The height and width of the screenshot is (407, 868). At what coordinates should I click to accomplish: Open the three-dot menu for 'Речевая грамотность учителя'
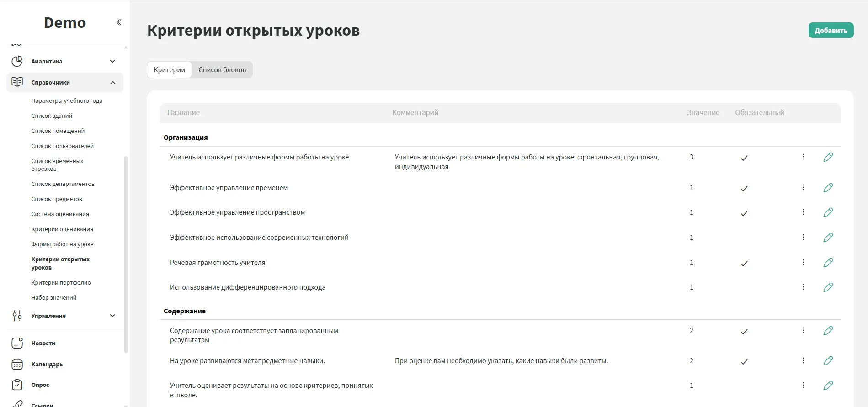tap(803, 263)
